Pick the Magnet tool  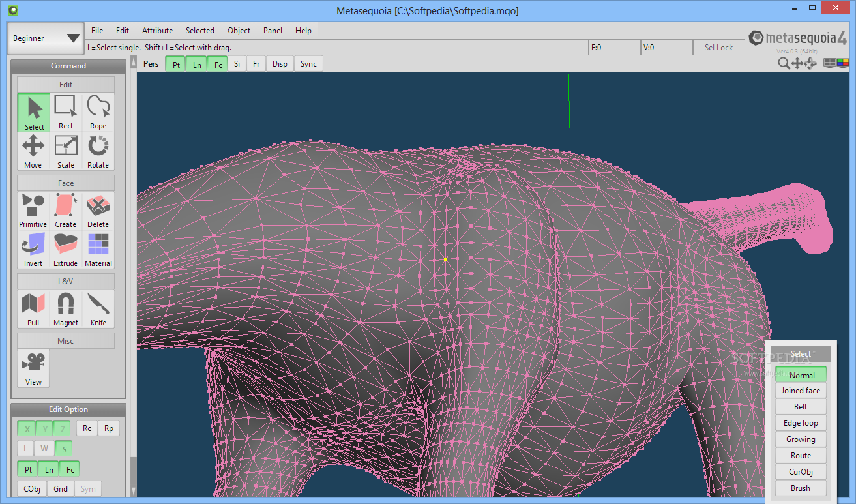[x=66, y=309]
